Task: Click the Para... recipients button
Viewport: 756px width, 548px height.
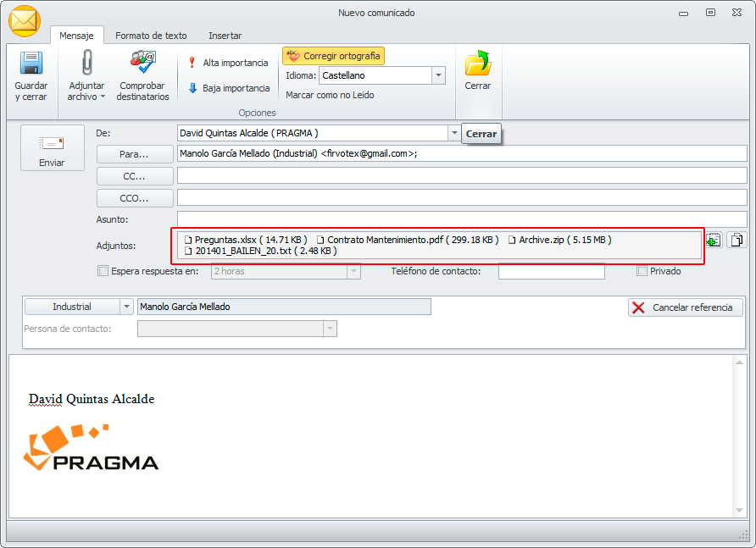Action: click(135, 154)
